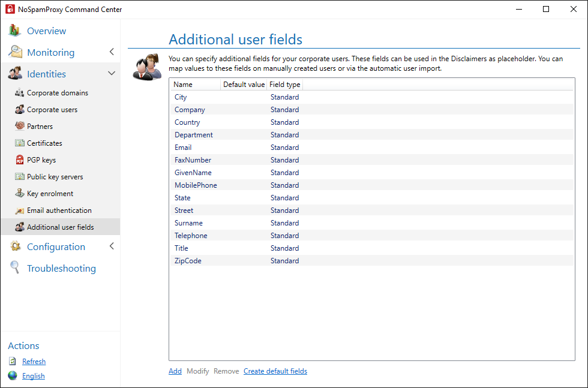The image size is (588, 388).
Task: Go to Partners
Action: (x=40, y=127)
